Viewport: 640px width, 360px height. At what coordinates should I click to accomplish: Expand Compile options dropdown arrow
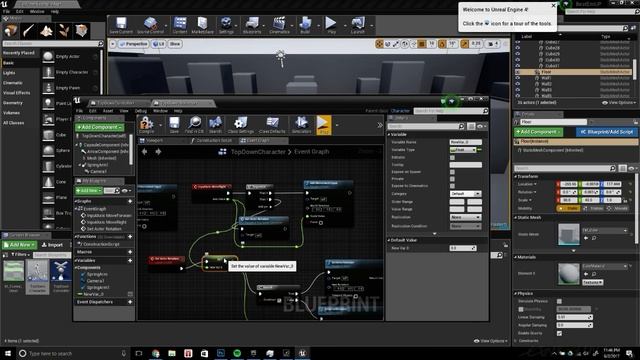point(160,125)
